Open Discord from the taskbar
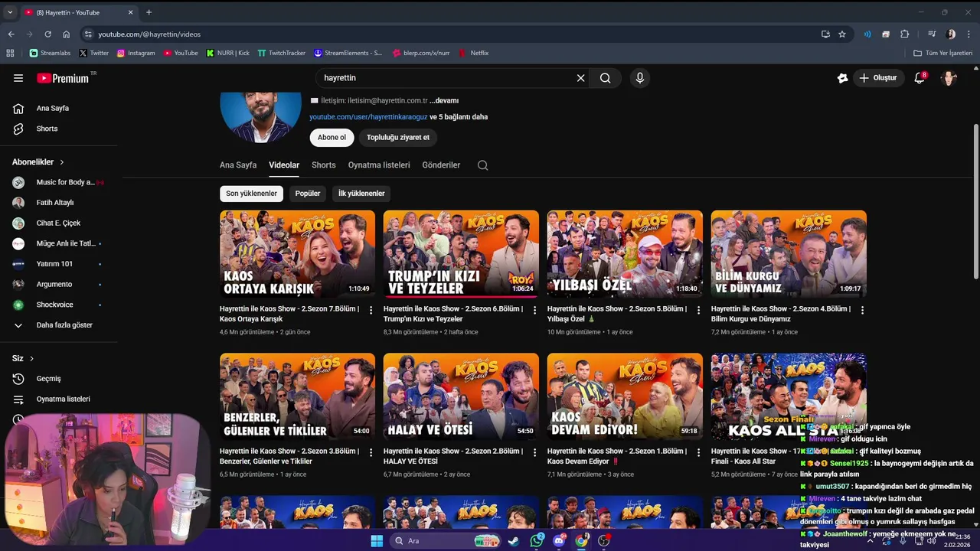Viewport: 980px width, 551px height. click(x=560, y=541)
